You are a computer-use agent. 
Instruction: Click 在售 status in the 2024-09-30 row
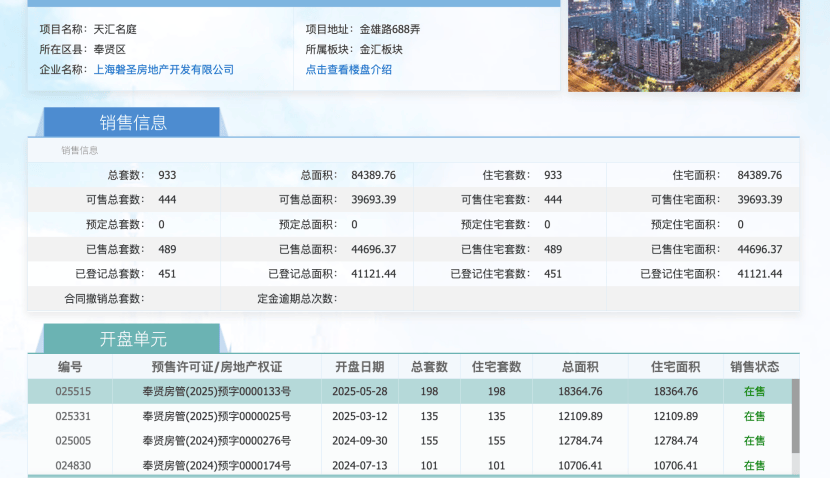coord(754,440)
